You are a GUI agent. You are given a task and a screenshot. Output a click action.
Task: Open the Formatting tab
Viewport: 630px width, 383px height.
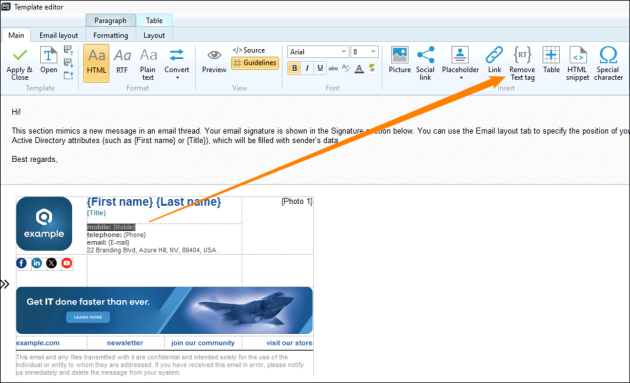click(110, 35)
